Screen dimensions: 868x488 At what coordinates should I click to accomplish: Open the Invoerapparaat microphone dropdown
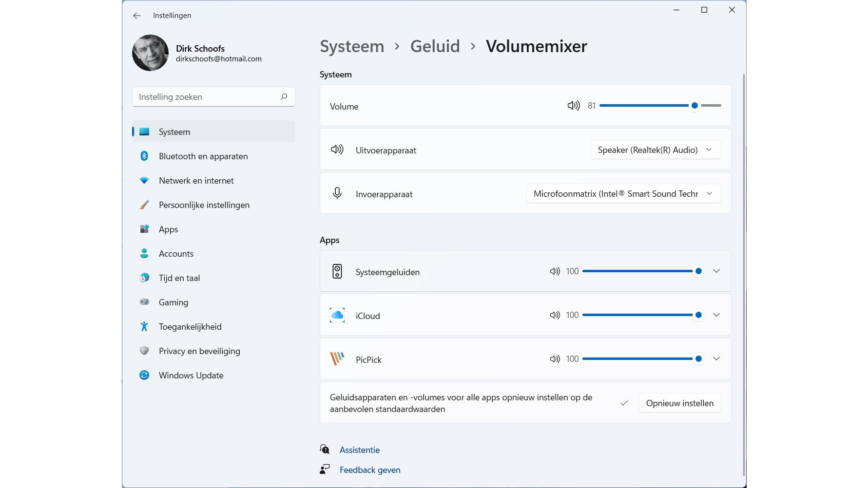point(623,194)
